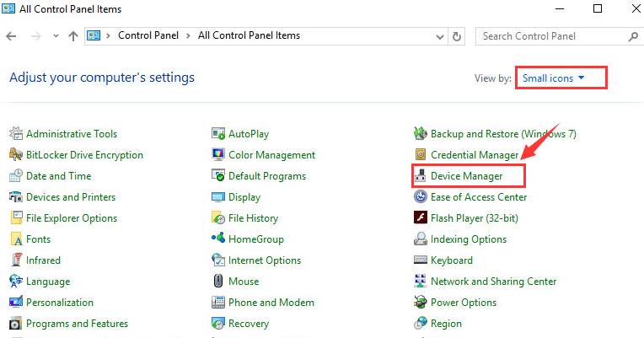The width and height of the screenshot is (644, 338).
Task: Open the Phone and Modem icon
Action: tap(218, 303)
